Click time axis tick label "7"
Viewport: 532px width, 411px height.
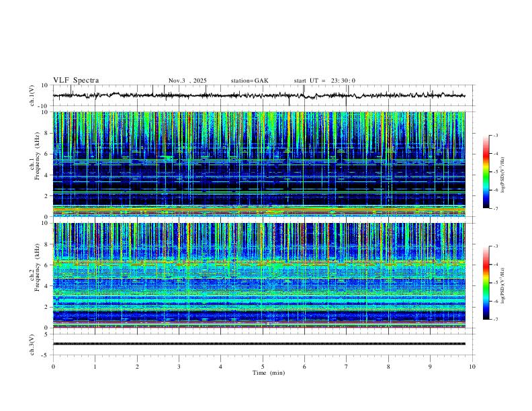pos(347,367)
